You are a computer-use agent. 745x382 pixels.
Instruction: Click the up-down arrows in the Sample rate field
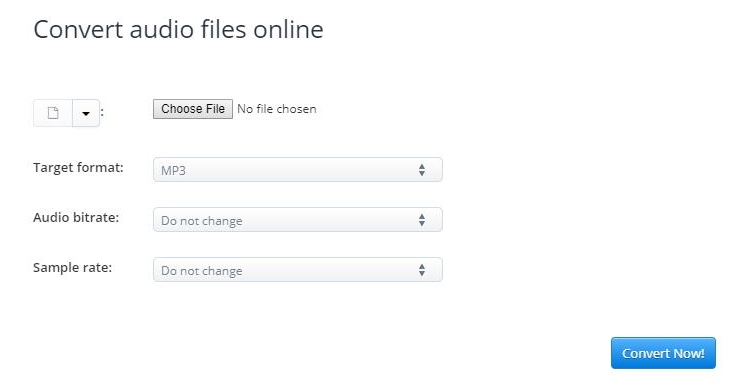coord(422,270)
